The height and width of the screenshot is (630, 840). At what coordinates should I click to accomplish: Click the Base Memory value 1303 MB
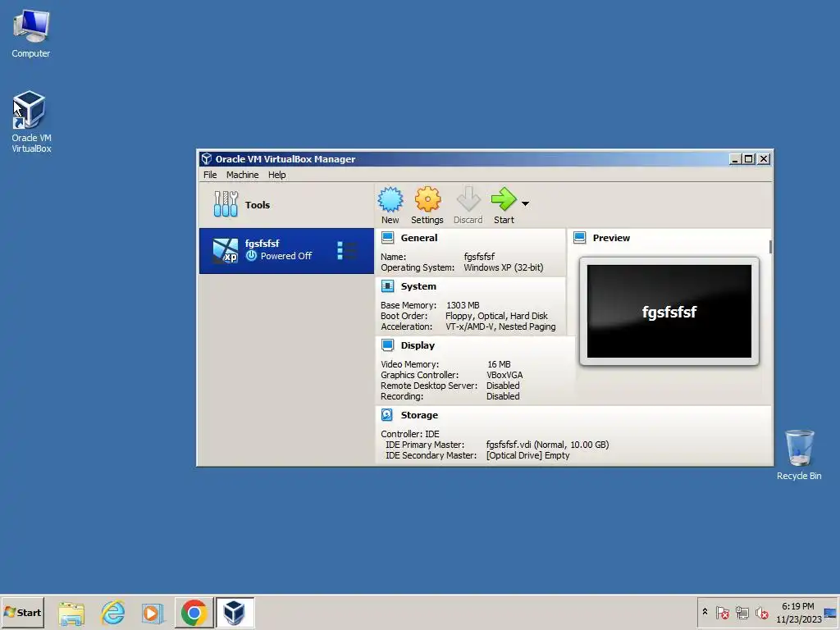point(463,305)
